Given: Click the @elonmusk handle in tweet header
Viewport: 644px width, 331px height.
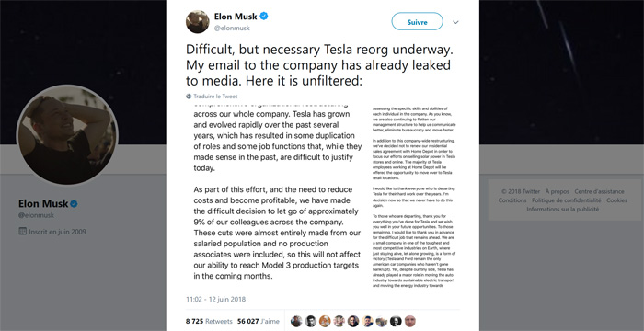Looking at the screenshot, I should [x=232, y=28].
